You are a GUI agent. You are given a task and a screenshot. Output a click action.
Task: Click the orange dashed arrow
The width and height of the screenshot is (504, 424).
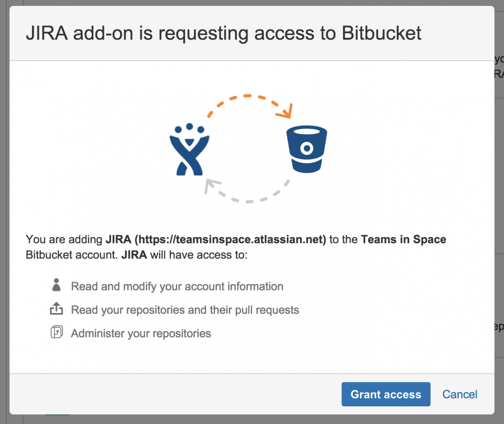pyautogui.click(x=250, y=101)
